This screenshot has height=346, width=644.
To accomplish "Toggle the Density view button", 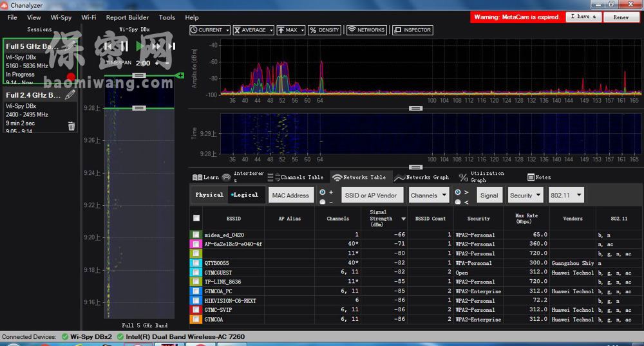I will [324, 30].
